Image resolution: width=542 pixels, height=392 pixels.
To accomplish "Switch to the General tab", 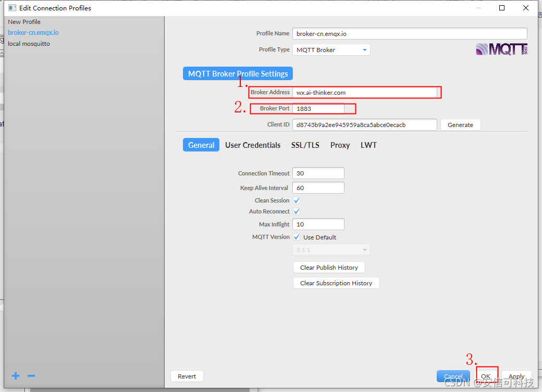I will pyautogui.click(x=201, y=145).
